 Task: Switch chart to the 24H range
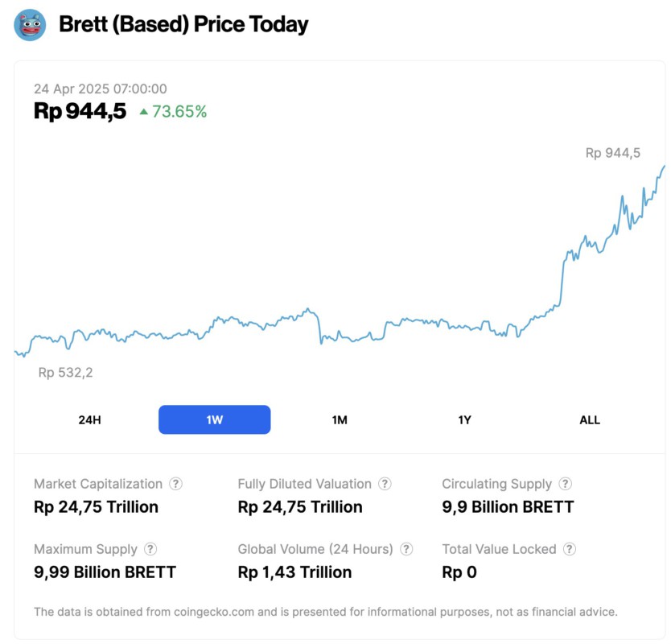90,419
